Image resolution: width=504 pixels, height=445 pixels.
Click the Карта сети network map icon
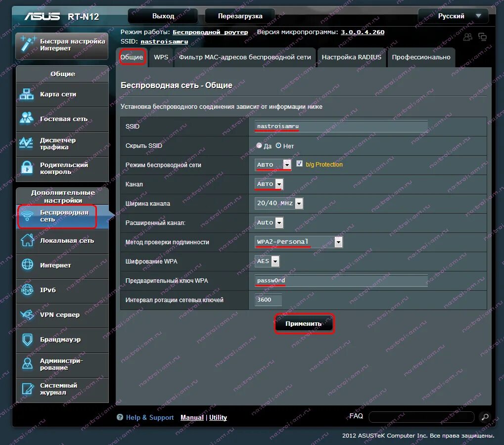27,94
